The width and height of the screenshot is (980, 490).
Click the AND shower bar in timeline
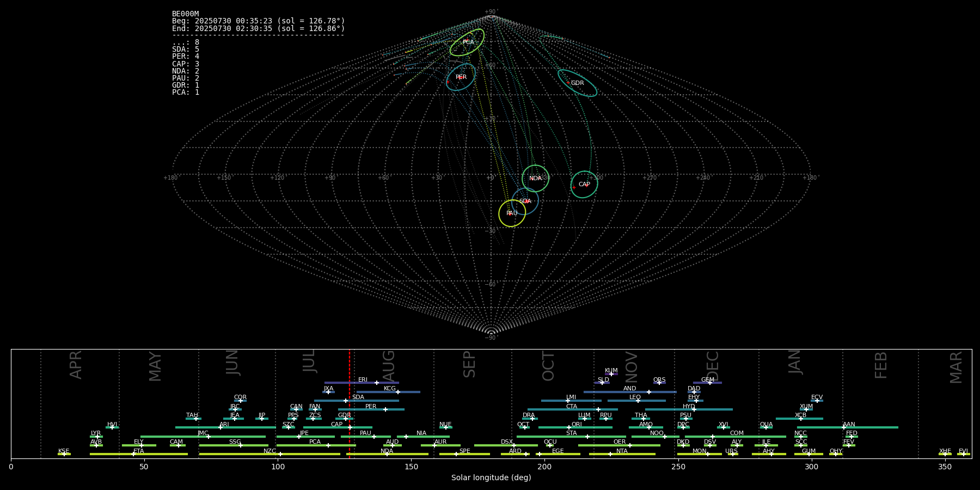[630, 392]
